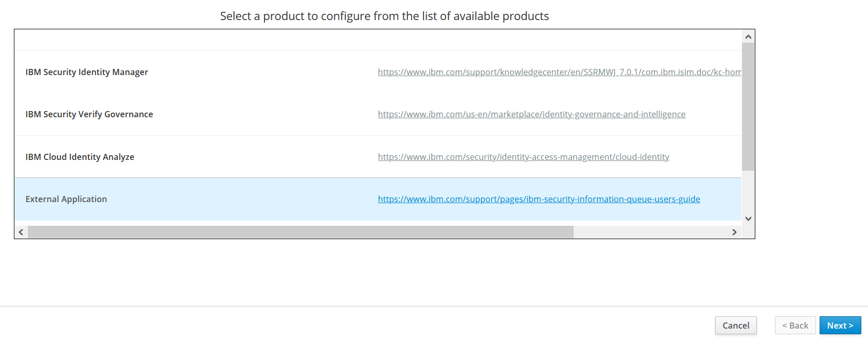Click the horizontal scrollbar right arrow

click(x=734, y=232)
